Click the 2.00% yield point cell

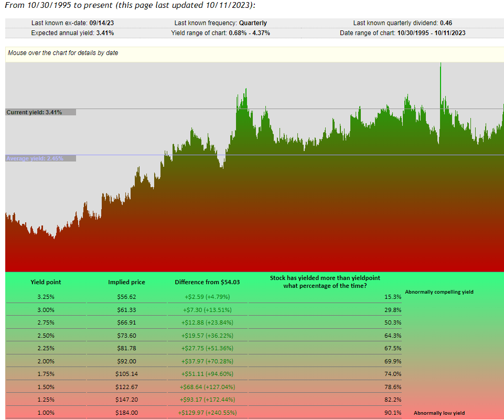tap(46, 361)
